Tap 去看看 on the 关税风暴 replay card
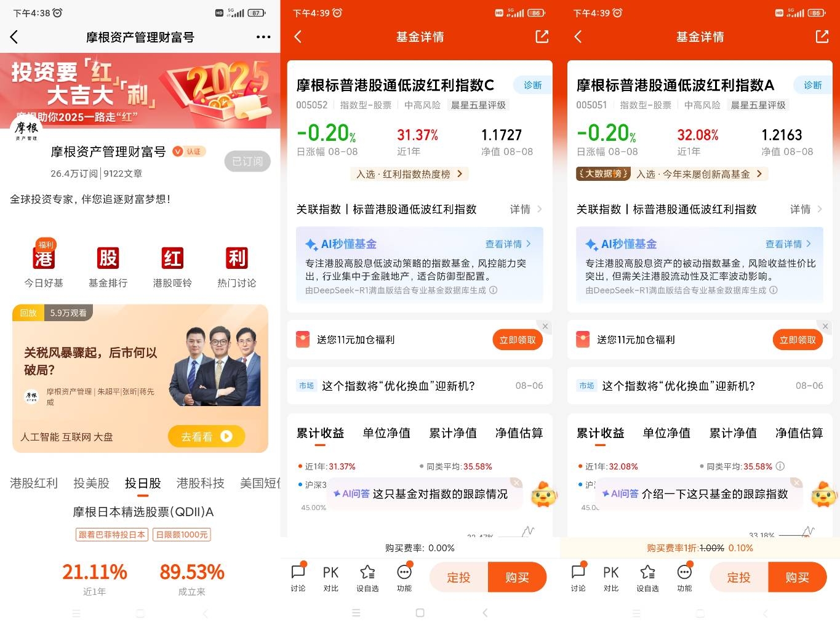Viewport: 840px width, 630px height. 206,437
